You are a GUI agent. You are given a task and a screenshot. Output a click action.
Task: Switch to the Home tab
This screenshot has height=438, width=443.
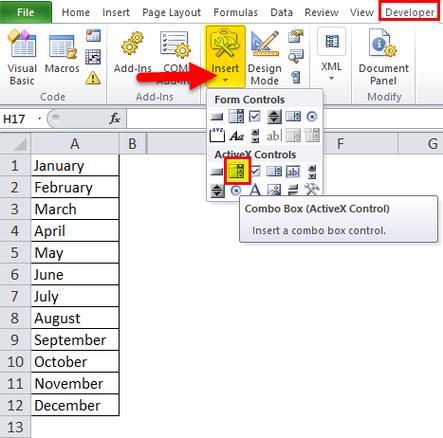point(76,13)
